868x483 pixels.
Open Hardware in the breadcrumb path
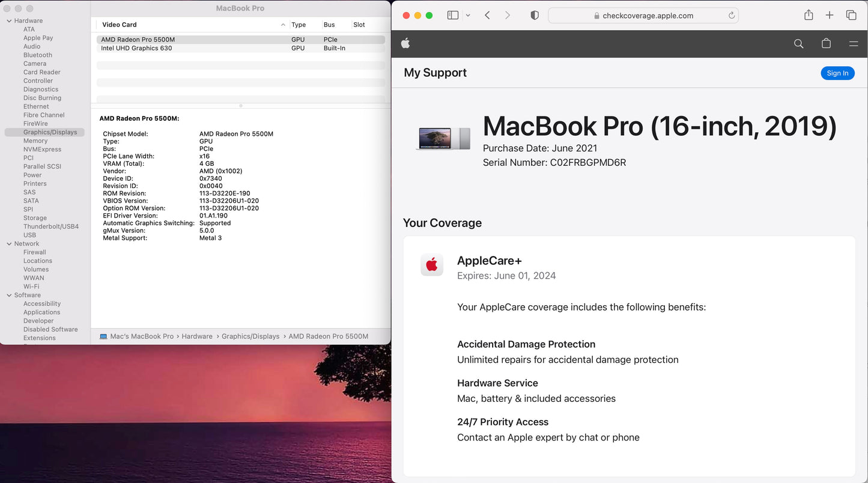197,336
